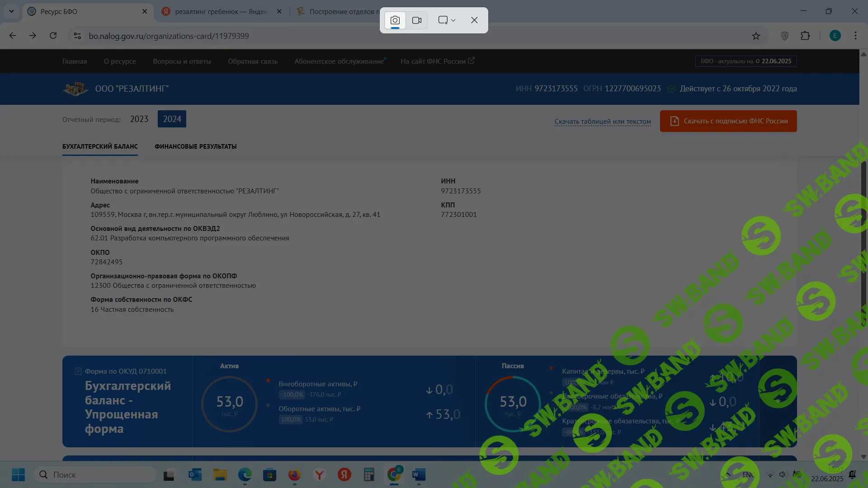Click Скачать таблицей или текстом link

point(603,122)
